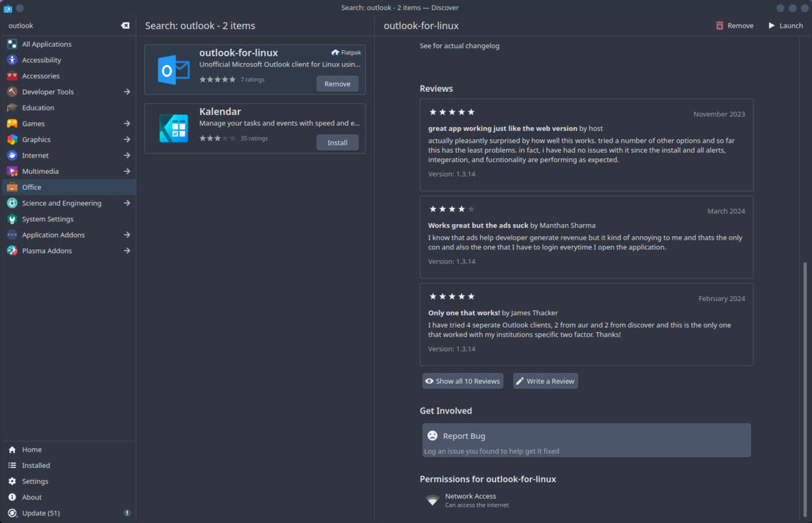
Task: Click Remove in the top header
Action: click(x=734, y=25)
